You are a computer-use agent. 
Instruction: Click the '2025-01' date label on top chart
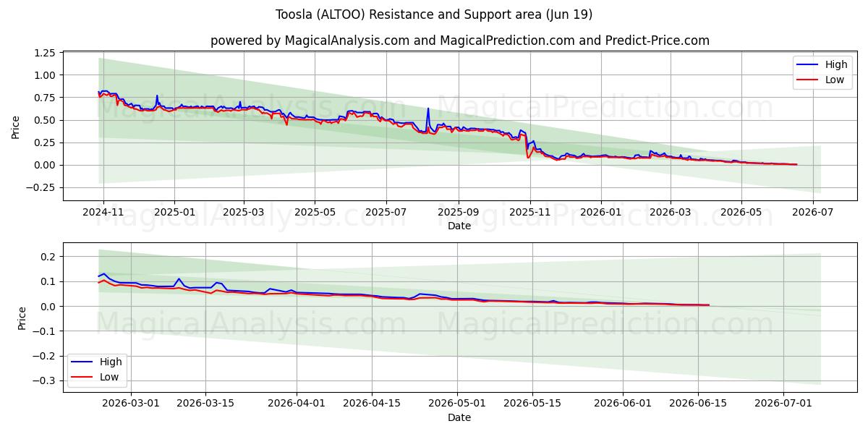point(174,213)
